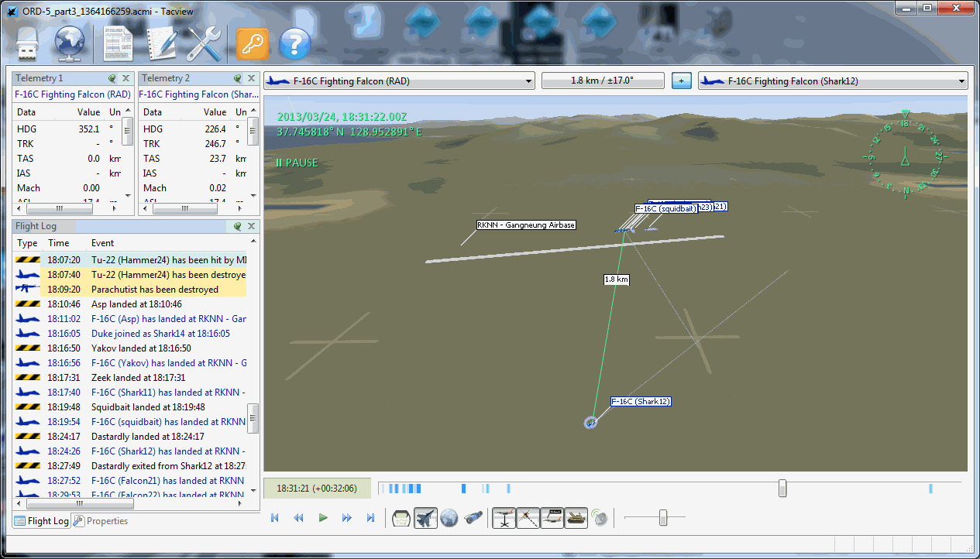The width and height of the screenshot is (980, 559).
Task: Click the 1.8 km / ±17.0° distance field
Action: pyautogui.click(x=603, y=81)
